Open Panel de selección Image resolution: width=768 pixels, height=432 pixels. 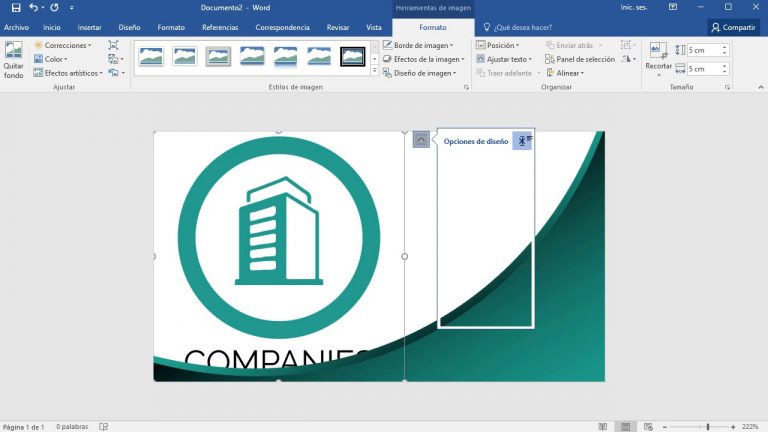(580, 59)
